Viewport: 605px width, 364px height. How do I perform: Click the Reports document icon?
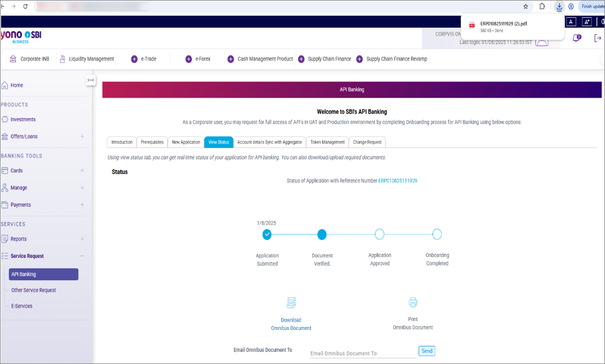pos(5,239)
